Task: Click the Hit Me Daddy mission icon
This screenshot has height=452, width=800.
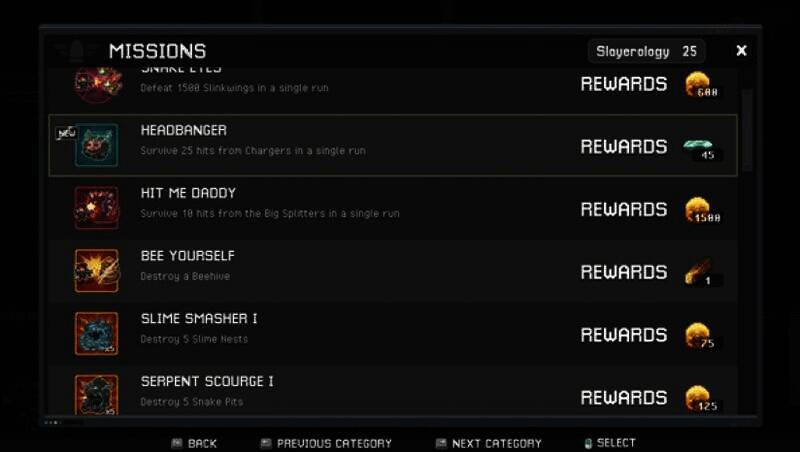Action: click(x=96, y=208)
